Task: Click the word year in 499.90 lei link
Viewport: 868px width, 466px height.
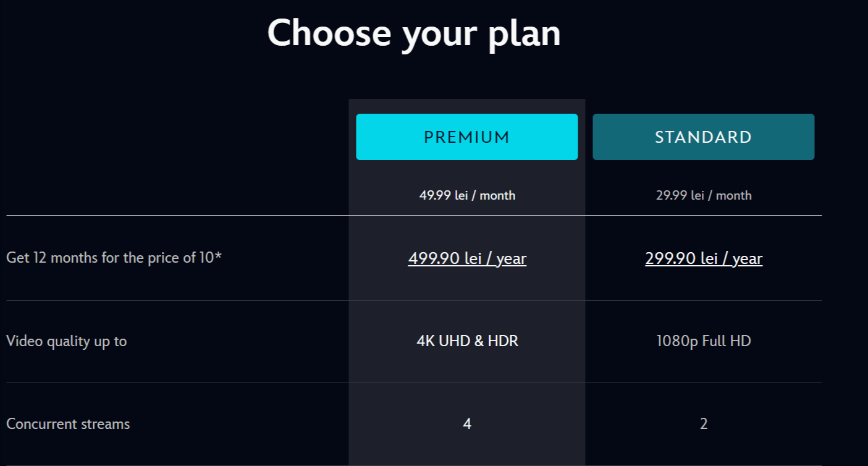Action: coord(511,259)
